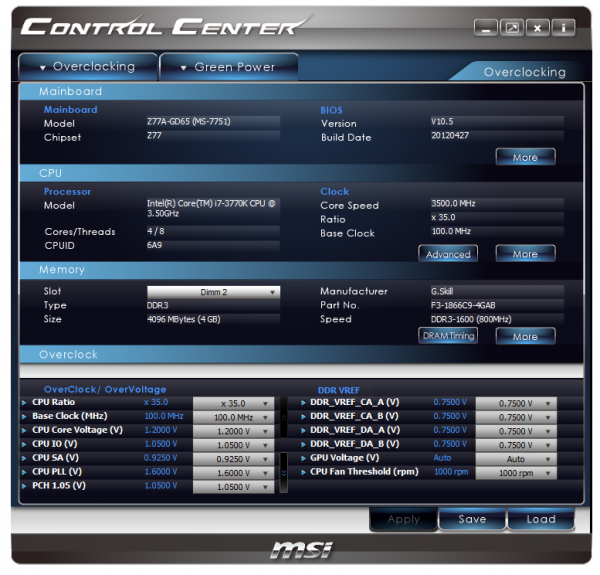The height and width of the screenshot is (575, 600).
Task: Select the Core Speed 3500.0 MHz value
Action: point(497,204)
